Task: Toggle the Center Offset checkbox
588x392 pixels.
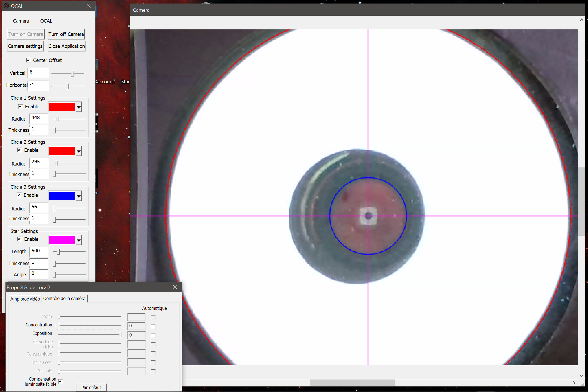Action: [x=28, y=60]
